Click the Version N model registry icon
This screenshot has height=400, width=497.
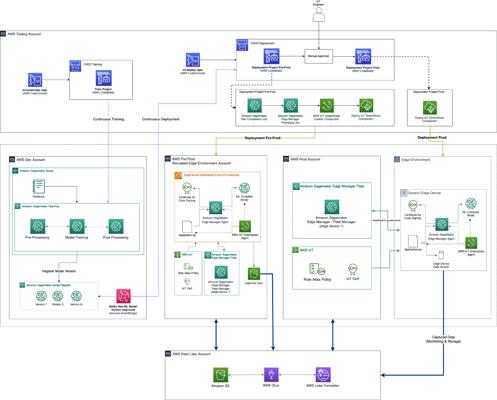76,296
